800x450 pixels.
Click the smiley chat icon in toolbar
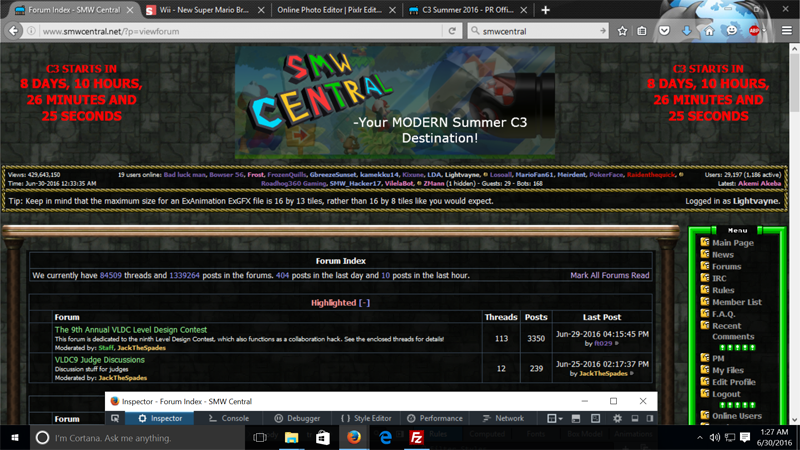(x=732, y=31)
